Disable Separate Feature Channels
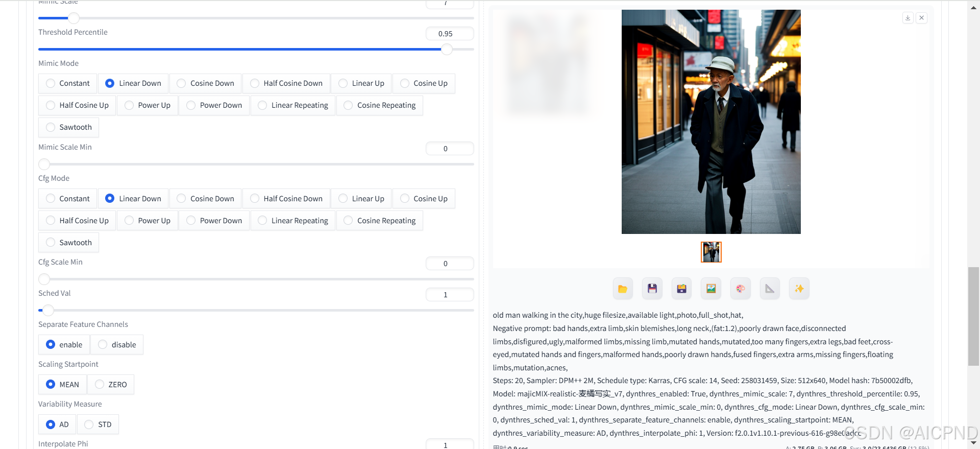This screenshot has width=980, height=449. coord(117,345)
